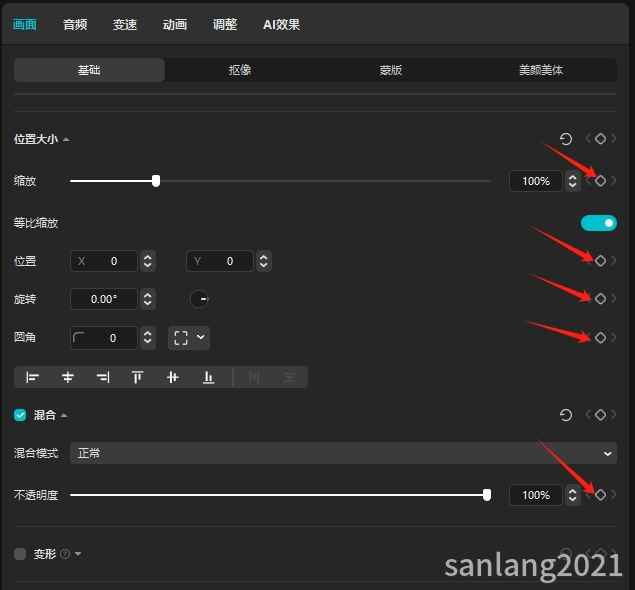Add keyframe for 旋转
This screenshot has height=590, width=635.
click(601, 298)
